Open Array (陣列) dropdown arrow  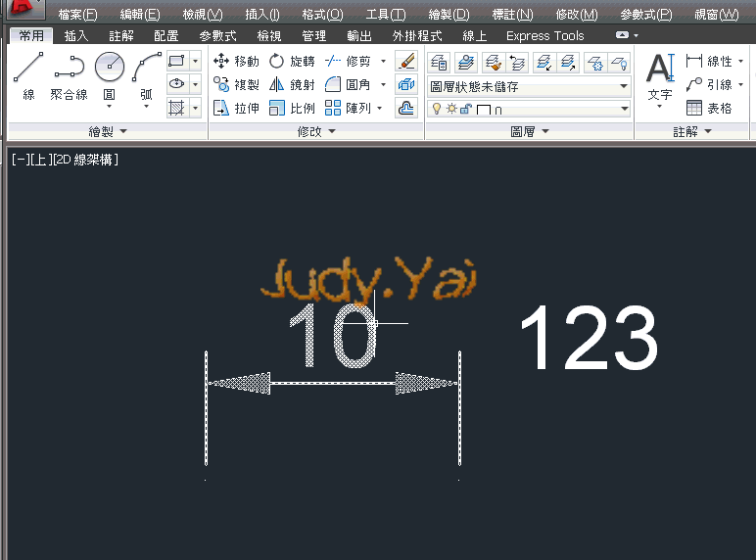(x=380, y=108)
